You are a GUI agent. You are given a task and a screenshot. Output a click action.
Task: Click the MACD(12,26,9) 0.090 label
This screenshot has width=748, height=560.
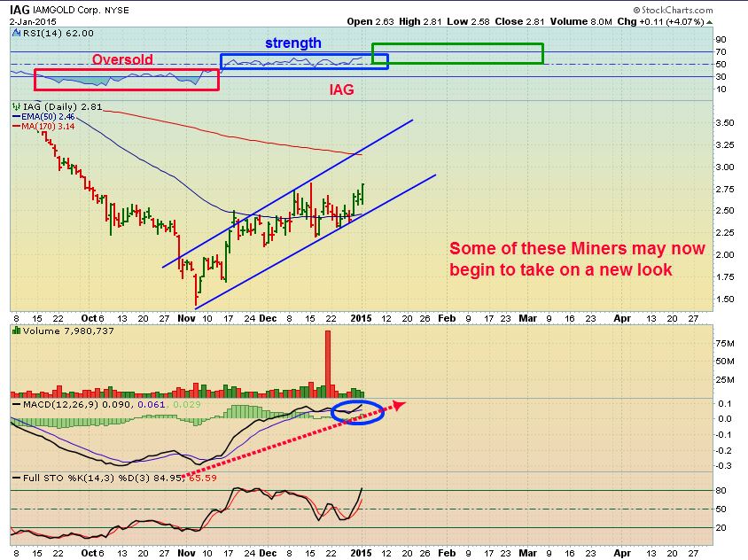[x=78, y=405]
